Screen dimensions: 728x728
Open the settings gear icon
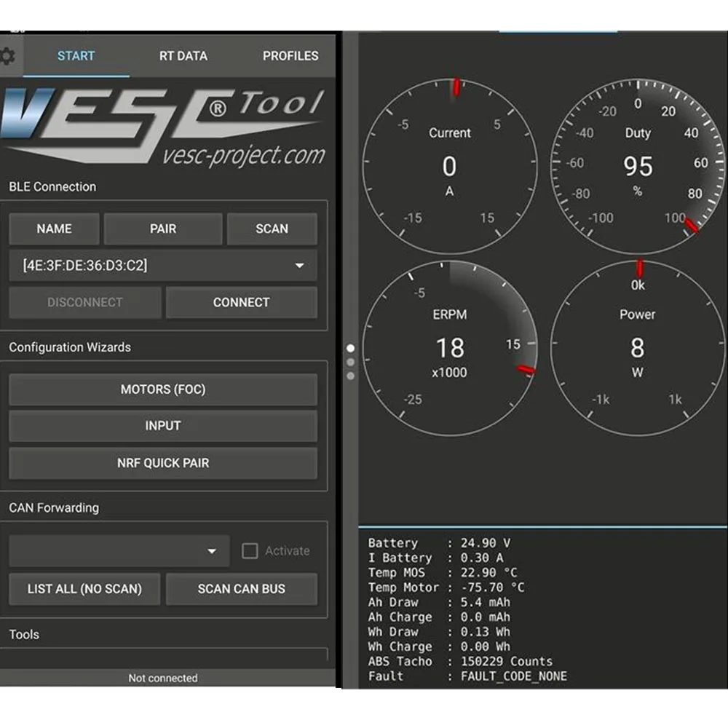(x=7, y=56)
